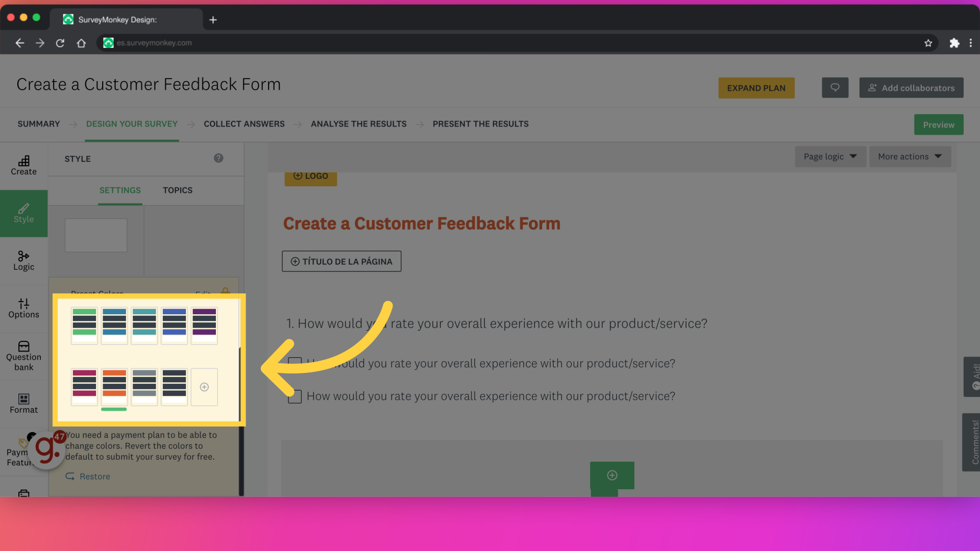
Task: Open the Payment Features panel
Action: (x=23, y=451)
